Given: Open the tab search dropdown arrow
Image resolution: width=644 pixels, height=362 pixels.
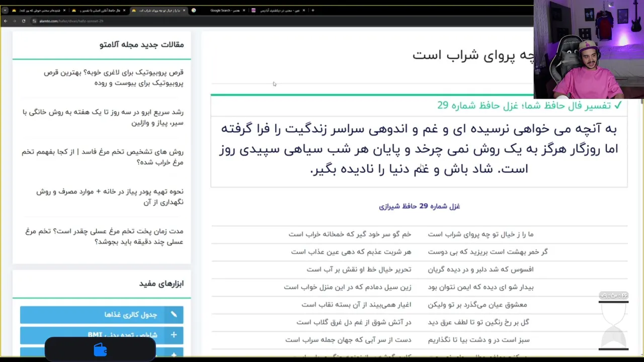Looking at the screenshot, I should click(5, 10).
